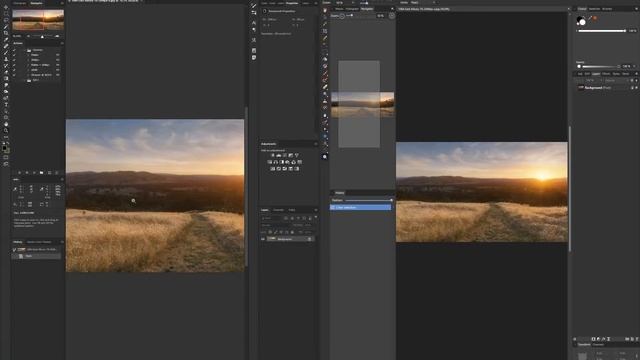This screenshot has width=640, height=360.
Task: Toggle Photoshop quick mask mode icon
Action: 6,157
